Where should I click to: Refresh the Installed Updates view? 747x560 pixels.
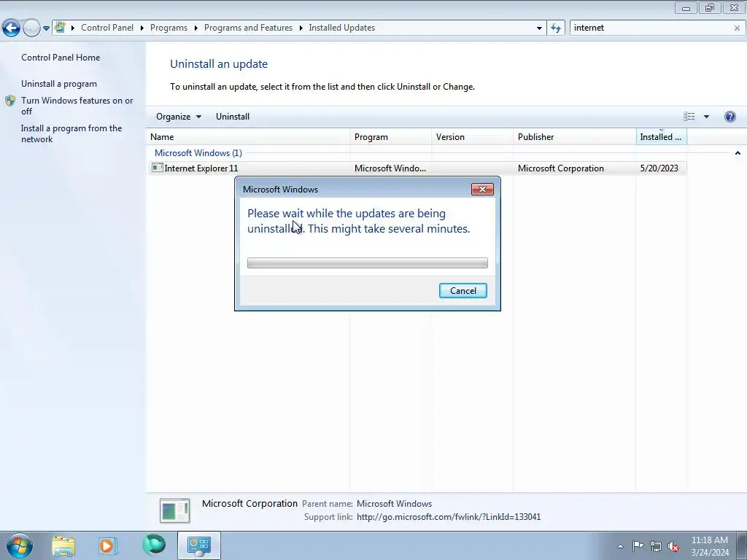click(x=556, y=28)
